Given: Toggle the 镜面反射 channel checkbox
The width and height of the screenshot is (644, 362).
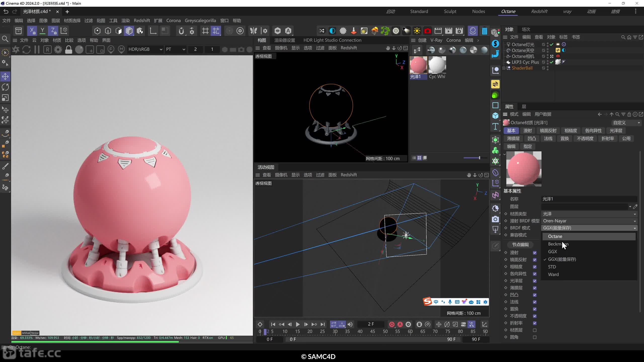Looking at the screenshot, I should tap(535, 260).
